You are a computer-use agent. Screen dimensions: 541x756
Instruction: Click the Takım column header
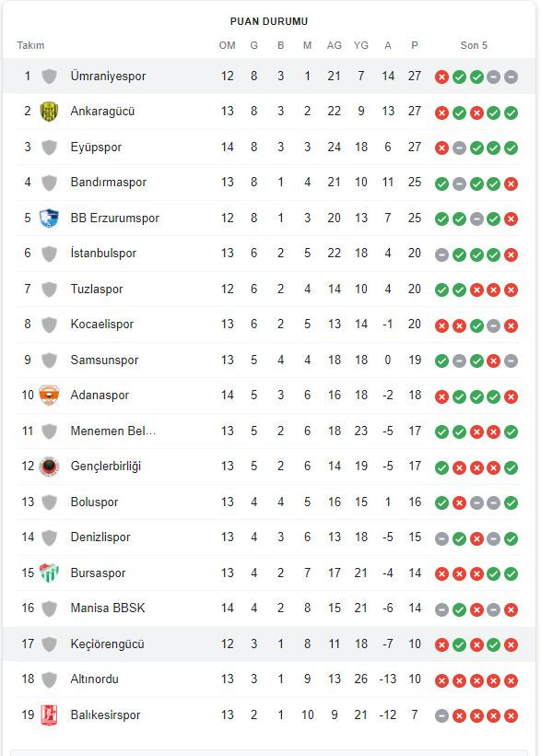tap(30, 45)
